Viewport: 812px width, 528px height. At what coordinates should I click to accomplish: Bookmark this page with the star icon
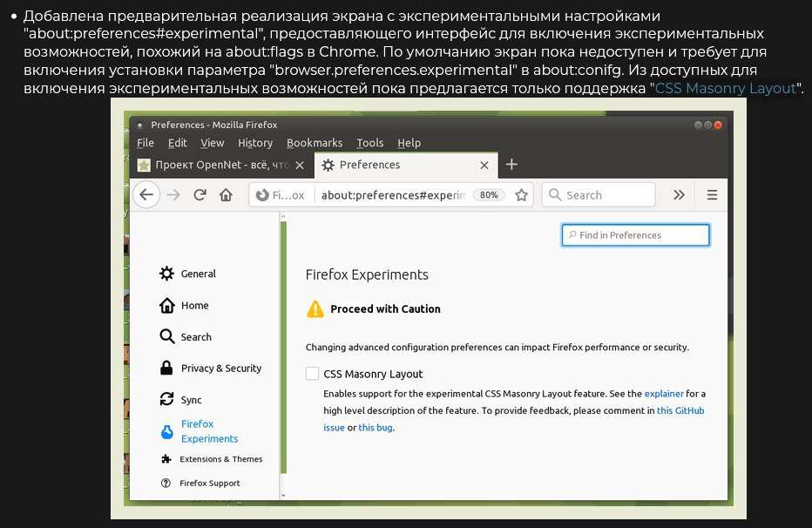pos(522,195)
